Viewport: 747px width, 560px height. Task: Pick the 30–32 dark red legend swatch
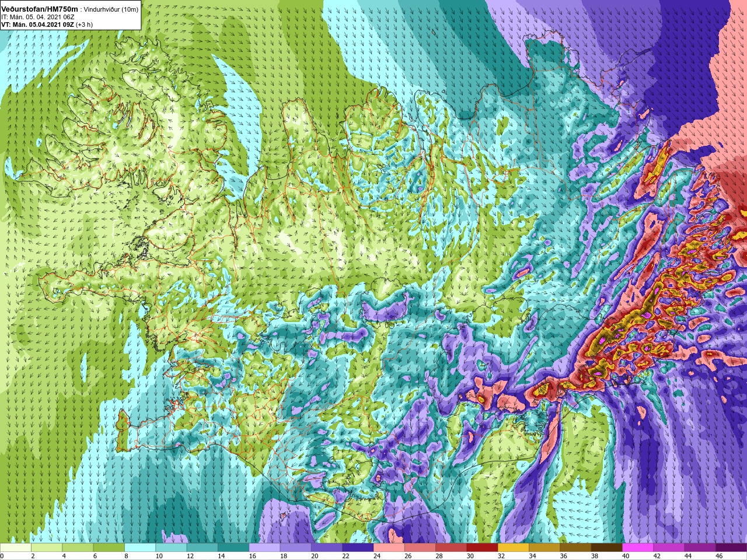point(482,548)
